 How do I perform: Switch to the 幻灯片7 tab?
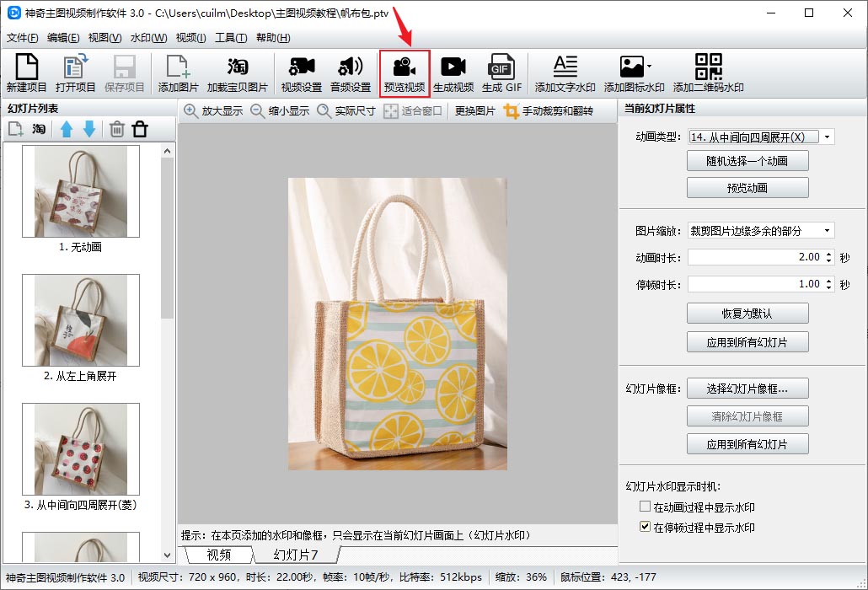click(296, 555)
